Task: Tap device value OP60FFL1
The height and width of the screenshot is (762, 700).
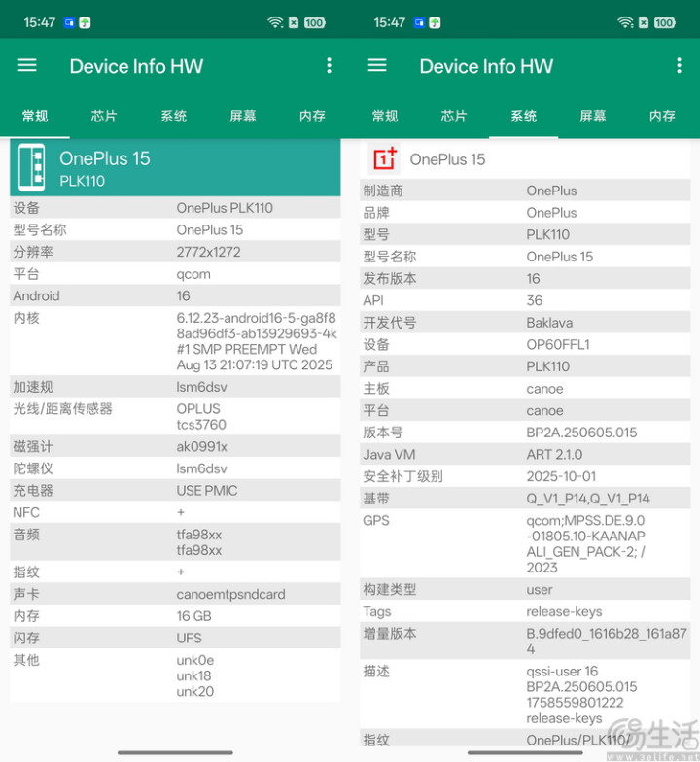Action: (x=558, y=344)
